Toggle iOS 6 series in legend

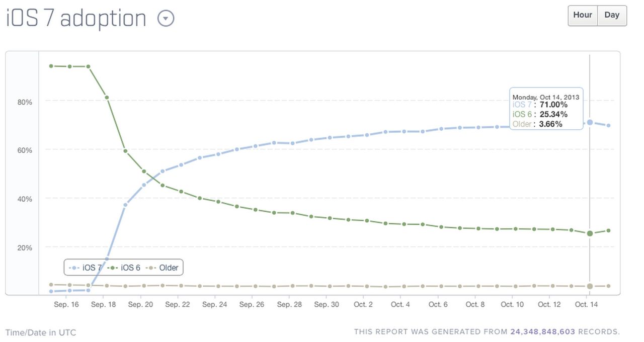(x=125, y=268)
